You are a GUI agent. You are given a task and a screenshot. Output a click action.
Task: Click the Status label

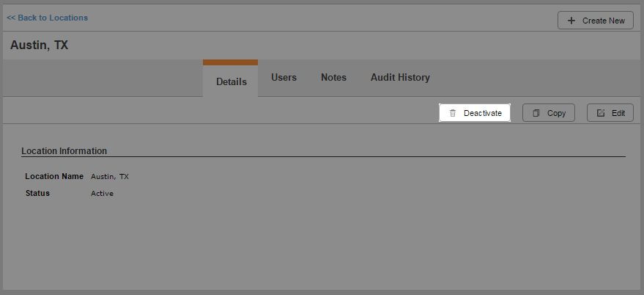(37, 194)
